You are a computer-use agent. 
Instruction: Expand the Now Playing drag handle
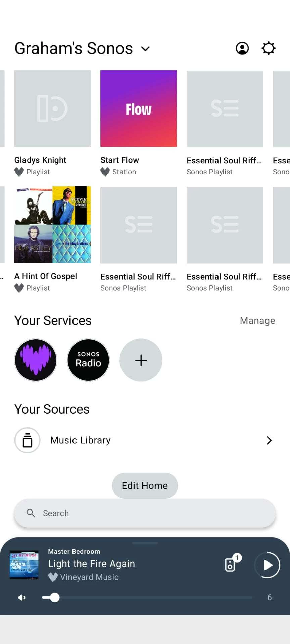point(145,543)
